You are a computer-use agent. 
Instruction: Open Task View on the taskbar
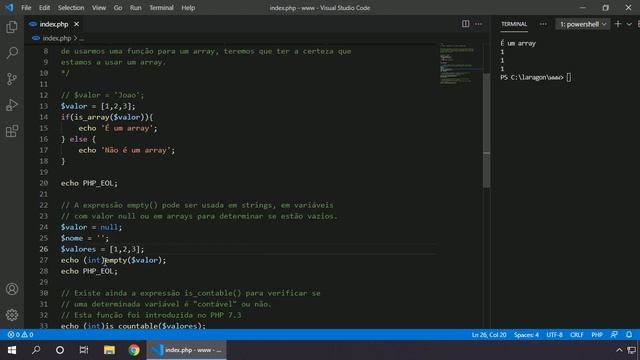pos(84,350)
